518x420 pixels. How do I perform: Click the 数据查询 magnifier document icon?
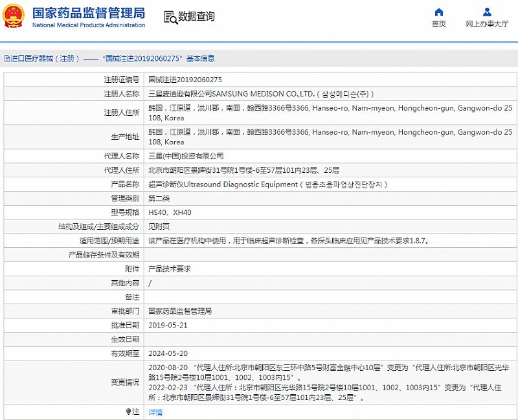pyautogui.click(x=169, y=17)
